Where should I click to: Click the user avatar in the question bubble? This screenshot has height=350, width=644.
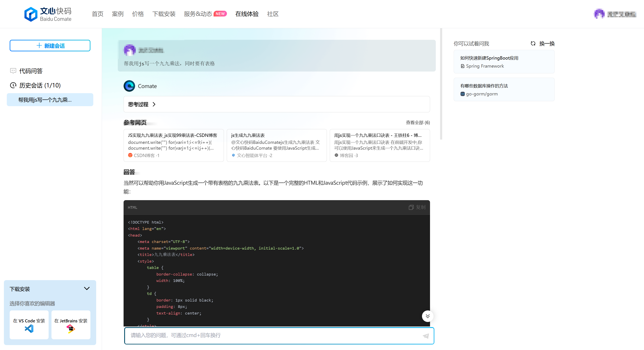click(130, 50)
